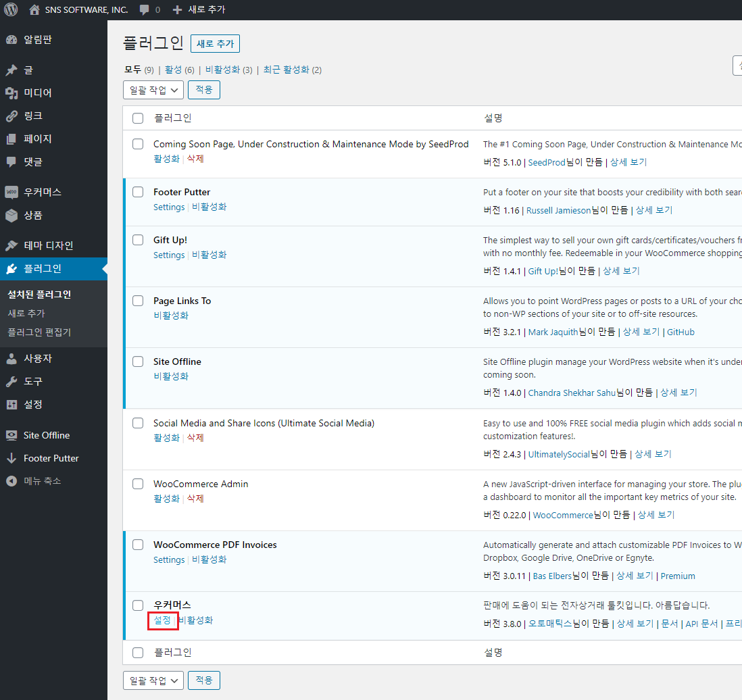Collapse the menu with 메뉴 축소 arrow icon

point(11,481)
